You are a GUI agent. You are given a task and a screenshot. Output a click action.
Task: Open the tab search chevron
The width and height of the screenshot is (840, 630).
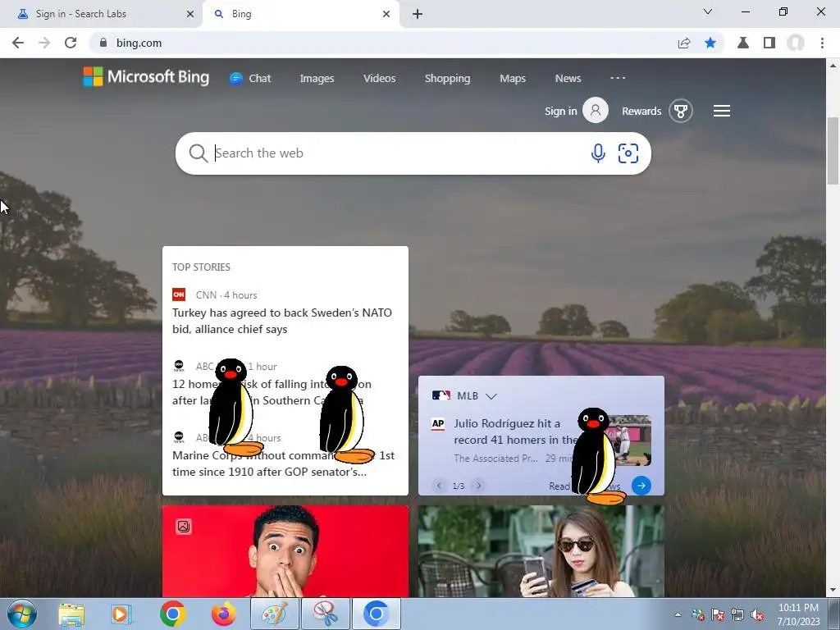click(x=708, y=11)
